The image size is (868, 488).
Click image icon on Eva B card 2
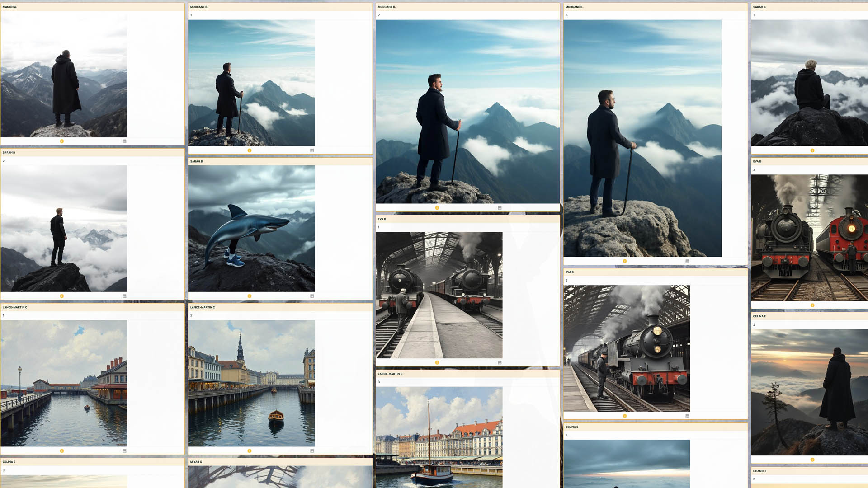click(x=687, y=416)
